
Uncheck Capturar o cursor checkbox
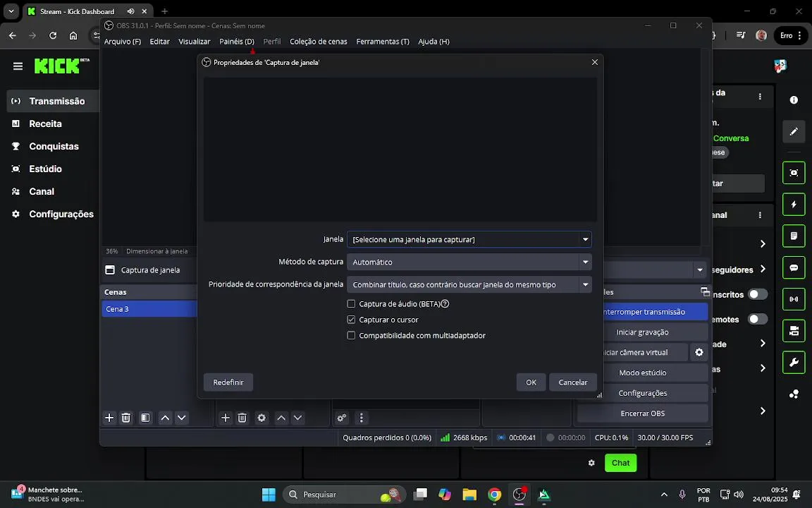coord(351,320)
